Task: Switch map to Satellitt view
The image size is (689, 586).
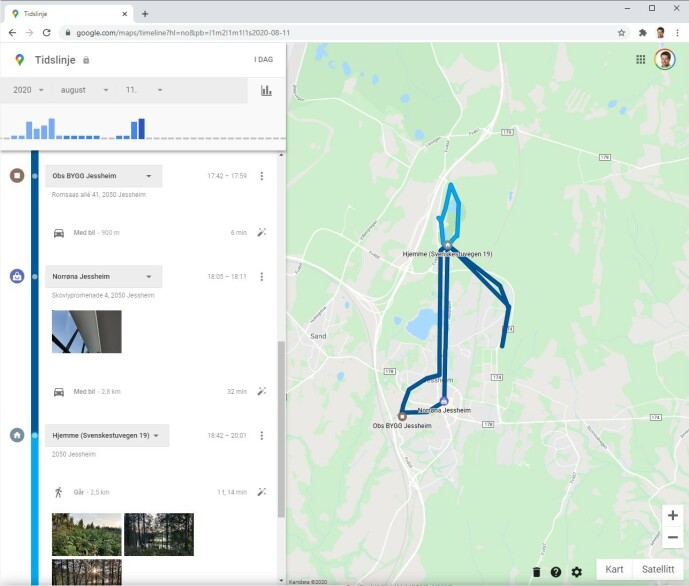Action: tap(658, 569)
